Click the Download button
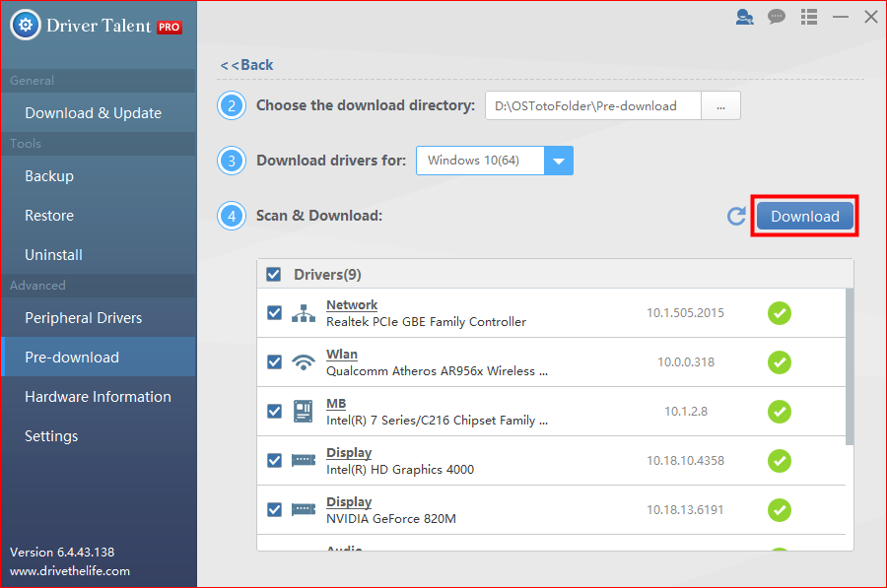 tap(805, 216)
